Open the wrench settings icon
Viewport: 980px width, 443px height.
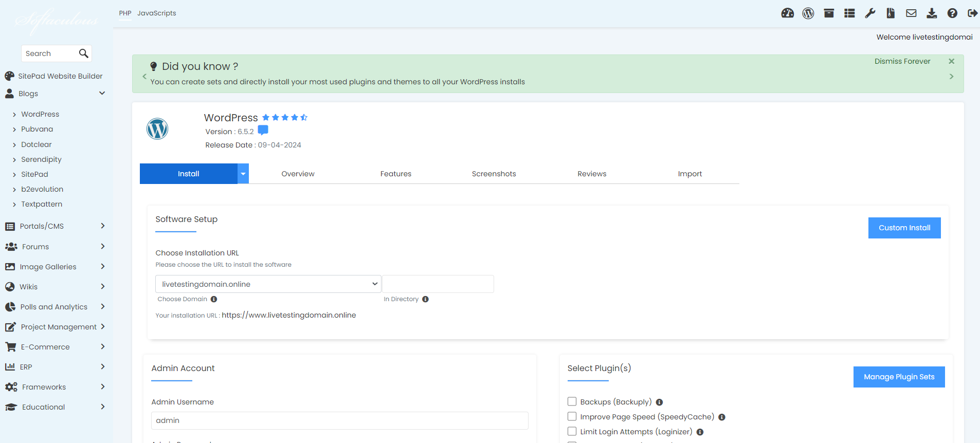point(870,13)
